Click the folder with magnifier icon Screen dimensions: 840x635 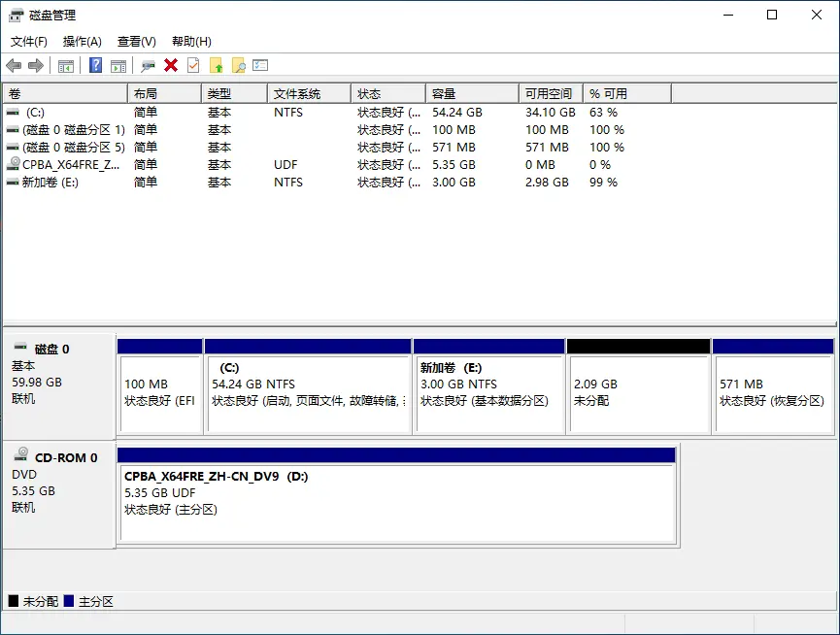coord(238,65)
